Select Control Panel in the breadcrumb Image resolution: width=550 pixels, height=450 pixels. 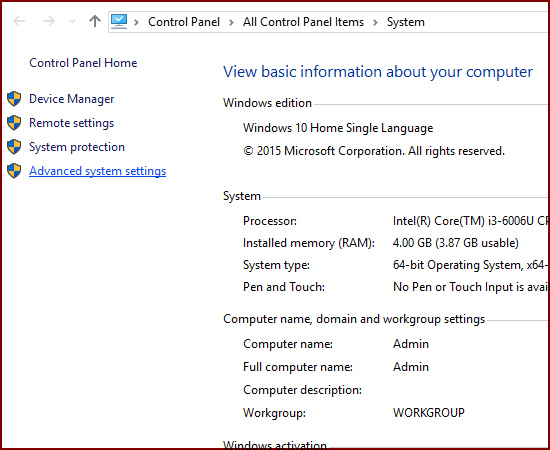(184, 22)
